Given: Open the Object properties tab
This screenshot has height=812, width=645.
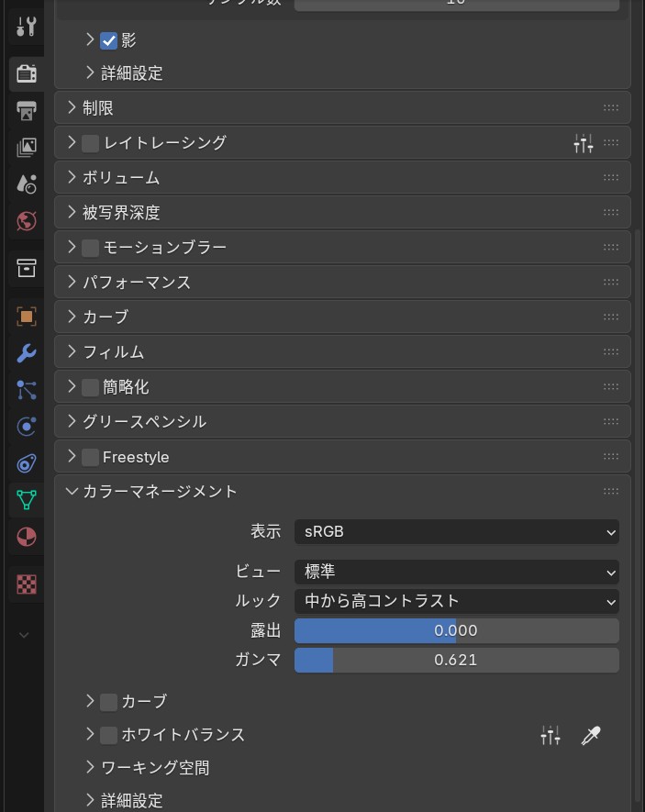Looking at the screenshot, I should (x=26, y=317).
